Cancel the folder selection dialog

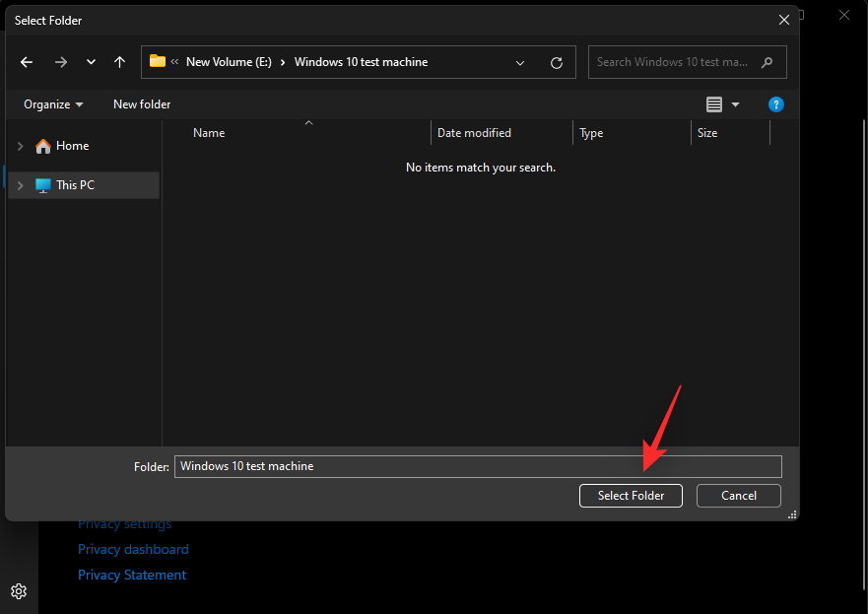tap(738, 496)
